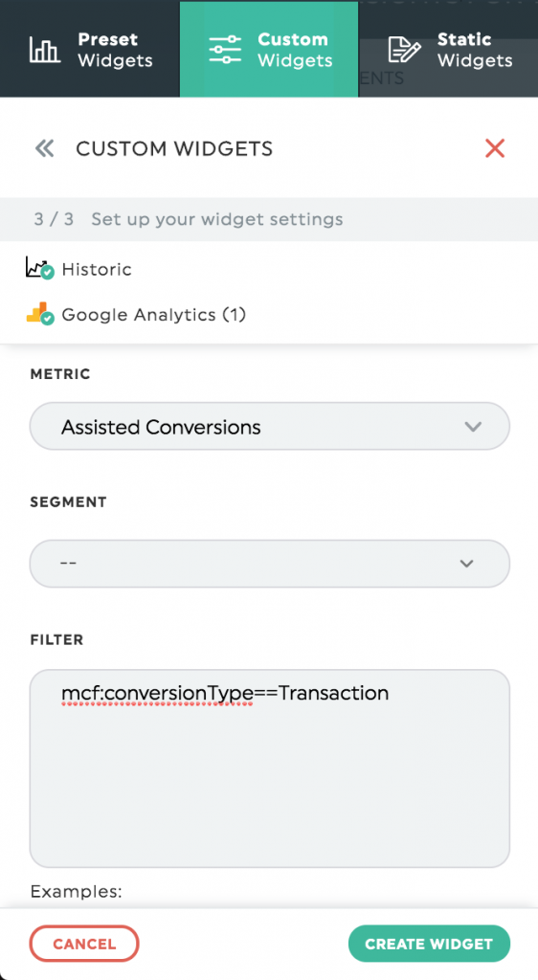Switch to the Static Widgets tab
Viewport: 538px width, 980px height.
tap(449, 50)
